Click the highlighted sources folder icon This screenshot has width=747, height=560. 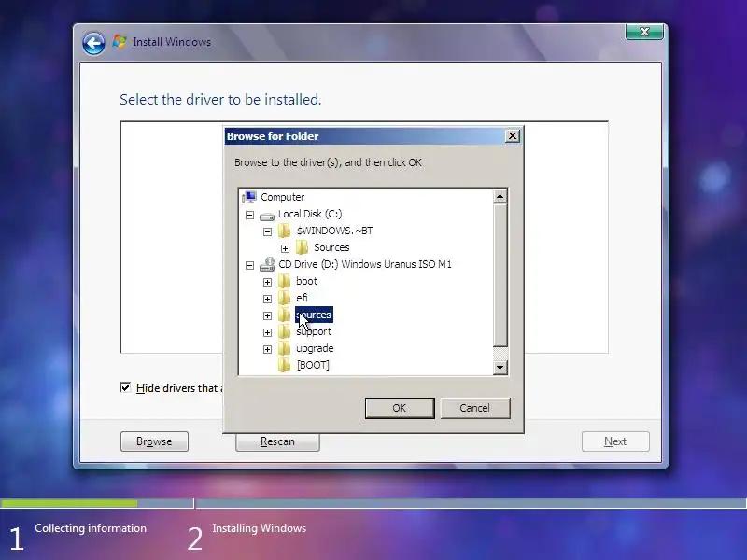point(285,315)
